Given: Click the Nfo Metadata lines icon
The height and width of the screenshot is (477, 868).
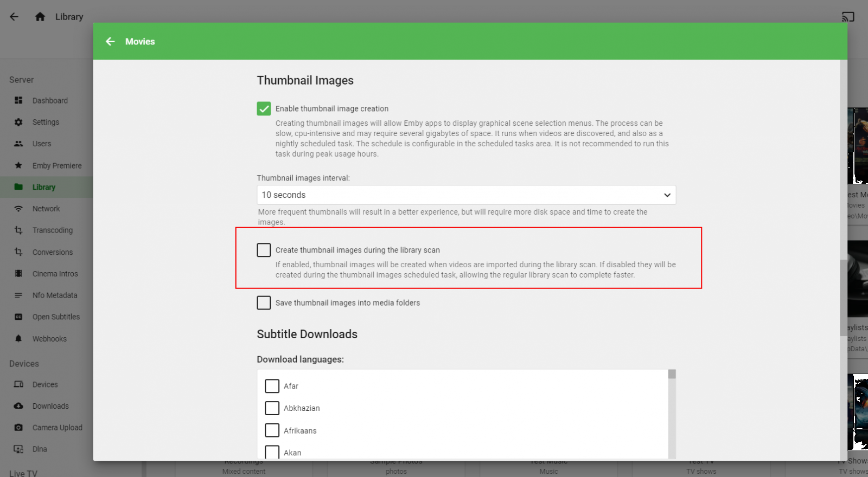Looking at the screenshot, I should (x=18, y=295).
